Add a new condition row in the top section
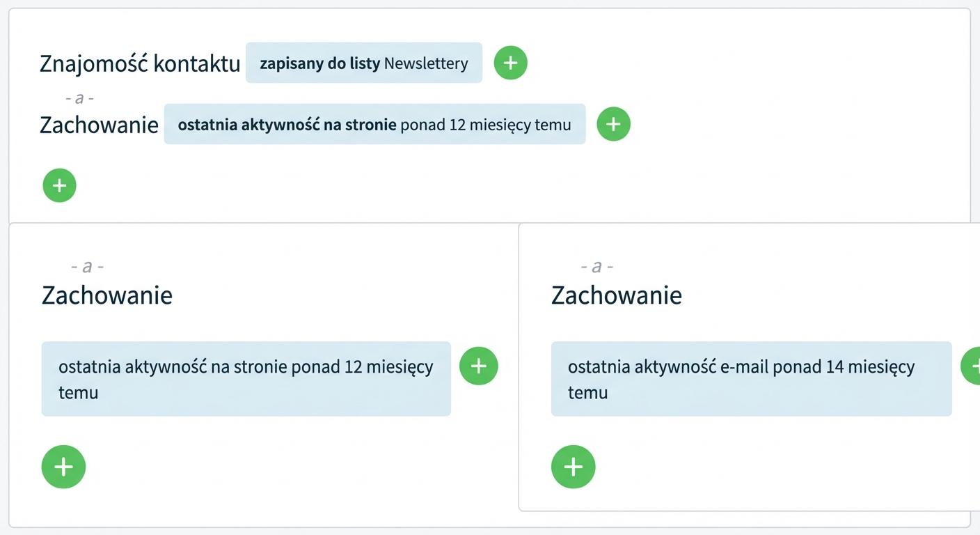The height and width of the screenshot is (535, 980). point(59,185)
